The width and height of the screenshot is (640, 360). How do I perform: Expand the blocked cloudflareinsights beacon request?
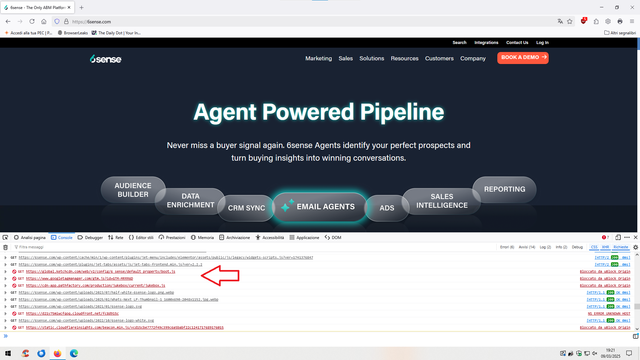pos(5,327)
